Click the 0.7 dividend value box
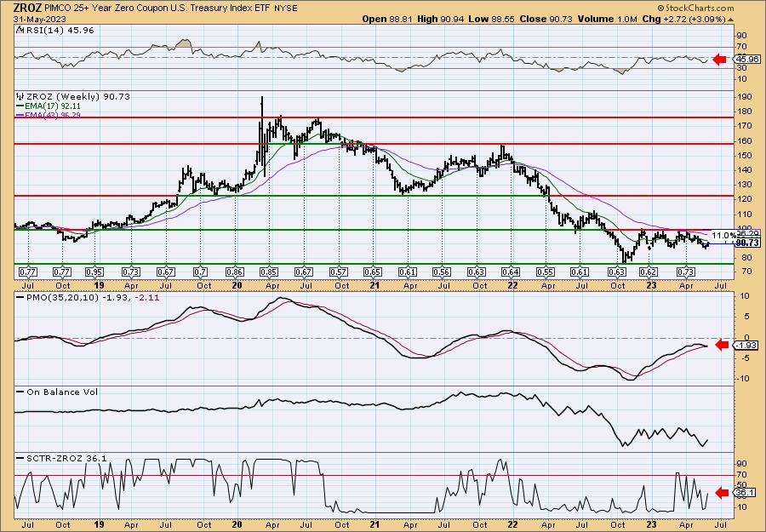This screenshot has width=766, height=532. [x=200, y=272]
